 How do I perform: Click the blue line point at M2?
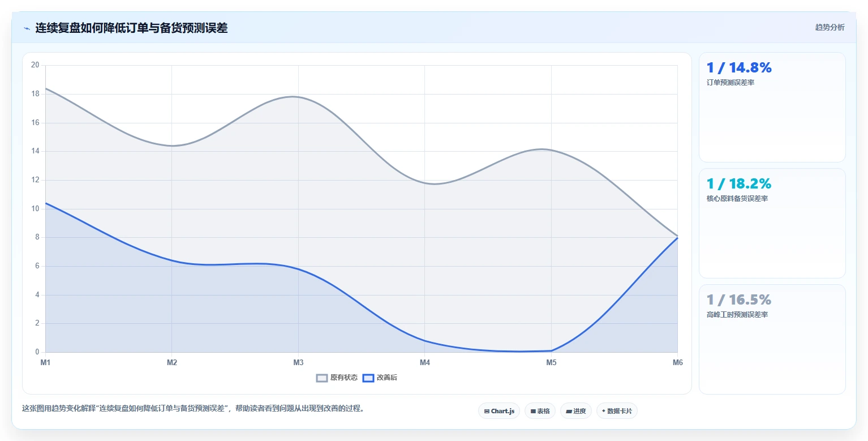[172, 260]
